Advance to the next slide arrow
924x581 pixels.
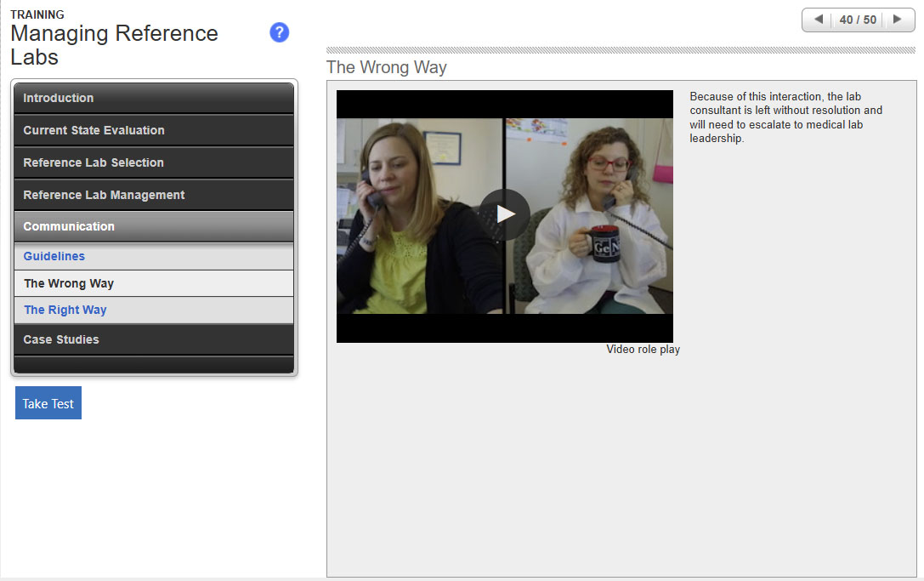[x=897, y=20]
